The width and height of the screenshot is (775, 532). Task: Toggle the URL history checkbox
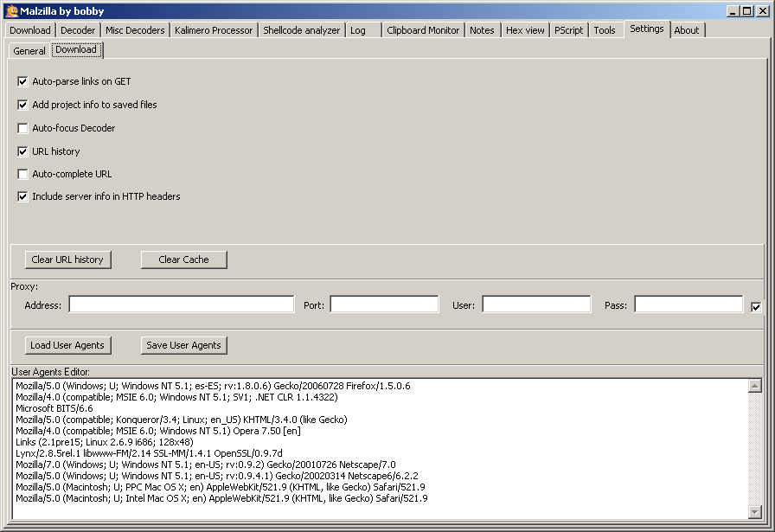pyautogui.click(x=23, y=151)
